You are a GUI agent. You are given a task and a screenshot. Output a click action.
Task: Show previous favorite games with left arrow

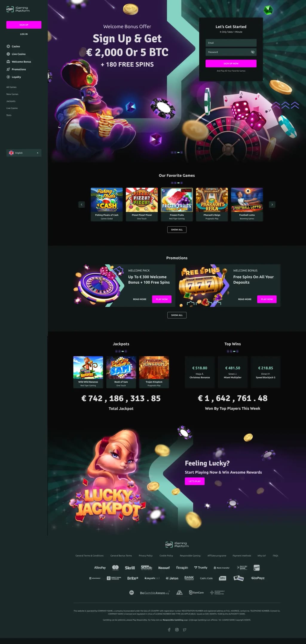tap(82, 205)
